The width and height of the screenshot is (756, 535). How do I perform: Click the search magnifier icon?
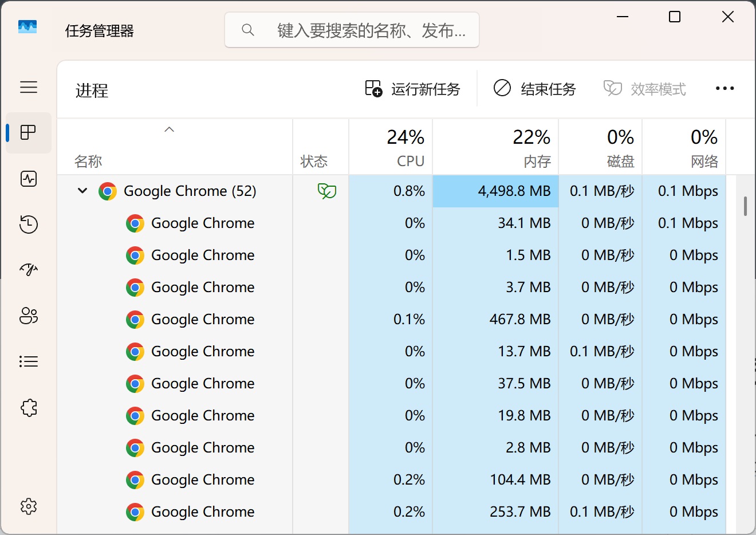pyautogui.click(x=248, y=30)
